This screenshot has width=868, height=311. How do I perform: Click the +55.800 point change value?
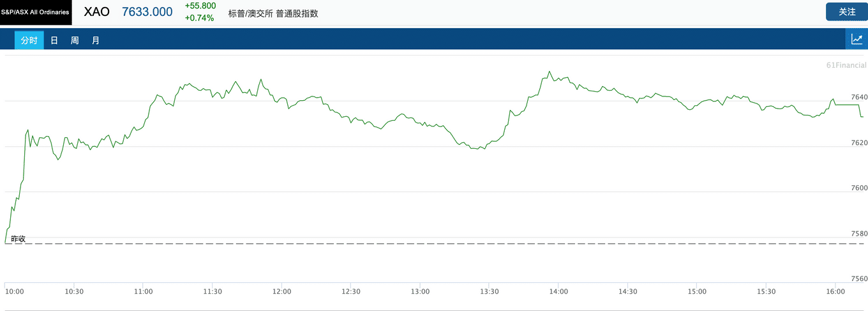(x=200, y=6)
